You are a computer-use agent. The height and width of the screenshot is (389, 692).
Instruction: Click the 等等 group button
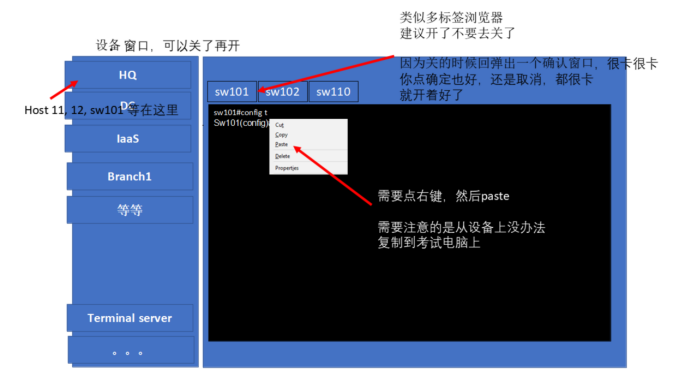click(x=130, y=210)
